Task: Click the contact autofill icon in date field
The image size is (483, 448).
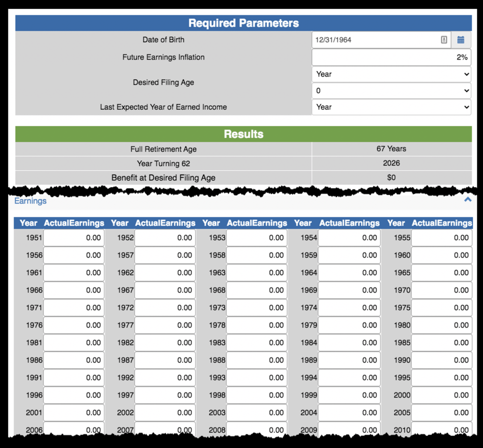Action: [x=444, y=40]
